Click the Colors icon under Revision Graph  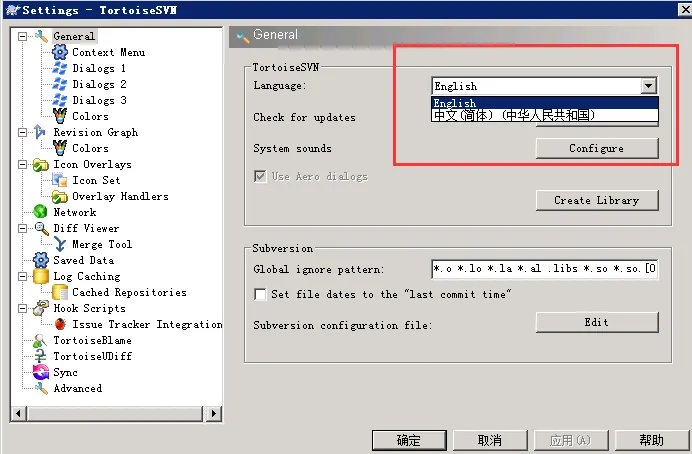pyautogui.click(x=60, y=148)
